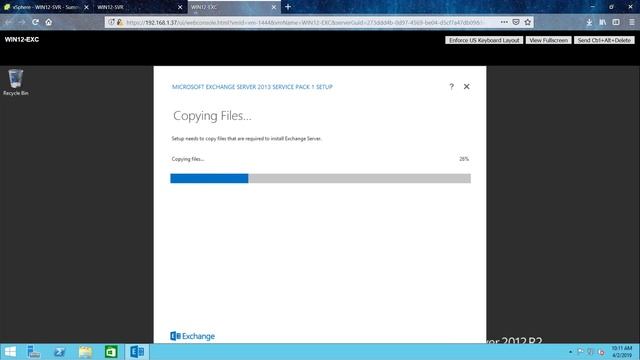Close the vSphere WIN12-SVR Summary tab
Screen dimensions: 640x360
point(86,7)
